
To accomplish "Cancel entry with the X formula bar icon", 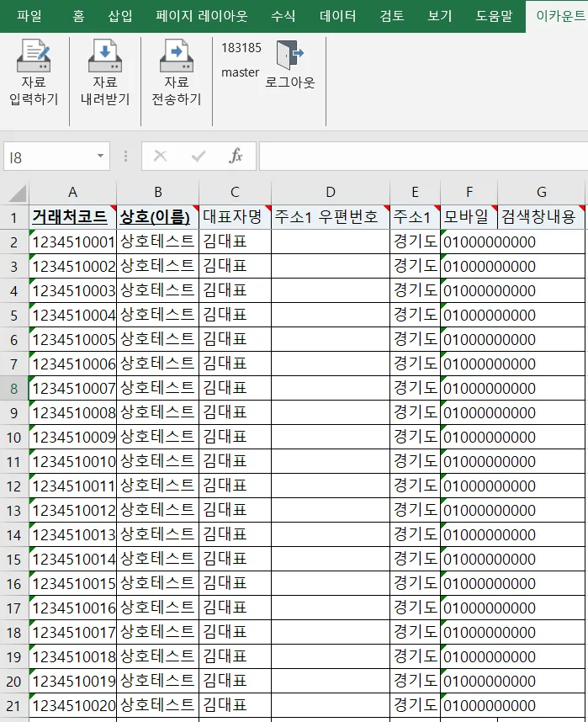I will [160, 156].
